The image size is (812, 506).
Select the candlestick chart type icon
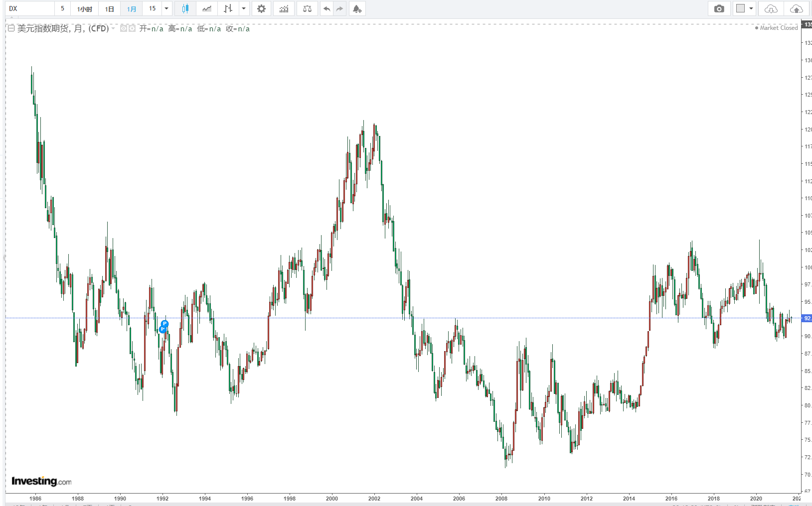tap(185, 8)
